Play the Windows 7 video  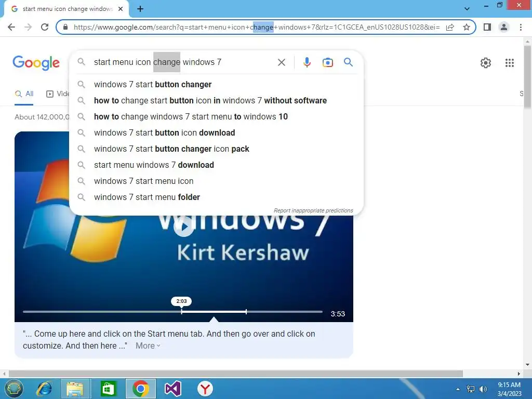pyautogui.click(x=183, y=227)
